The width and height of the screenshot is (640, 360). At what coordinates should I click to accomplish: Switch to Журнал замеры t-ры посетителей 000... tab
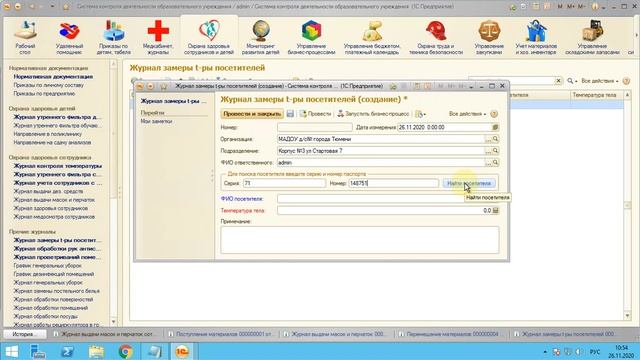point(565,334)
